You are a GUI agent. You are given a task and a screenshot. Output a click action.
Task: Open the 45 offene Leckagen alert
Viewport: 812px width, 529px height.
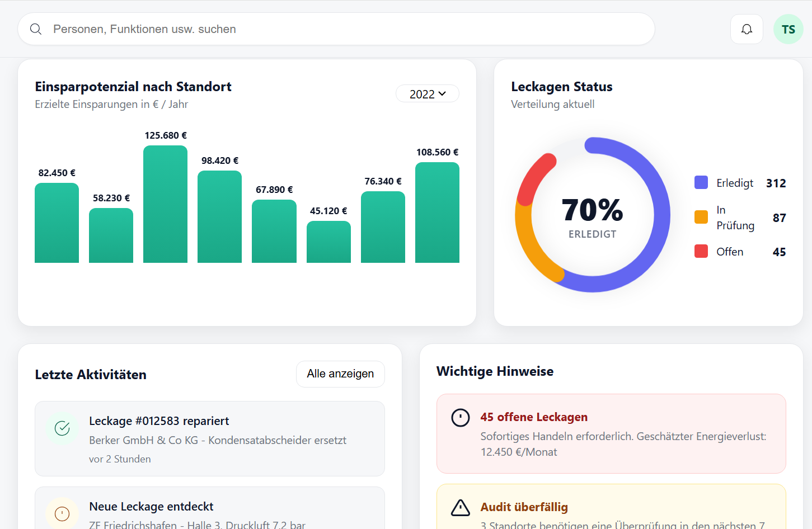[611, 433]
